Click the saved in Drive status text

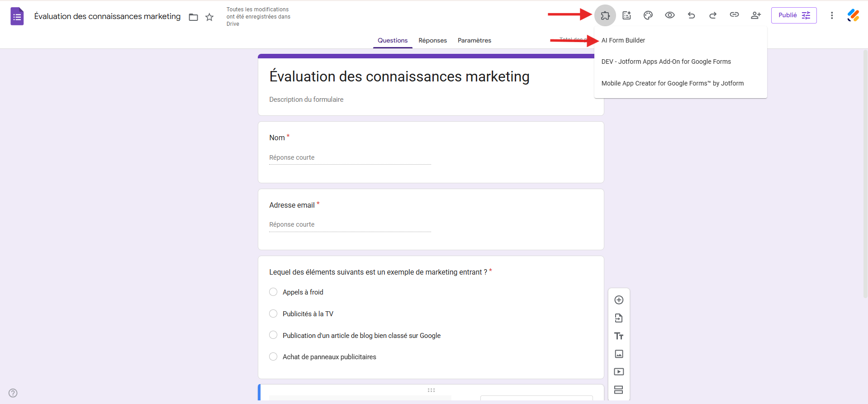[x=258, y=17]
